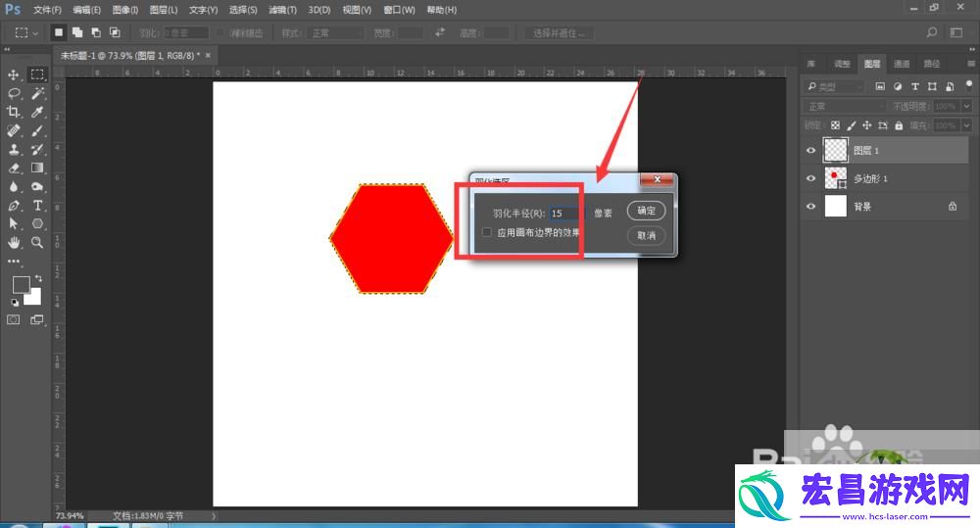Image resolution: width=980 pixels, height=528 pixels.
Task: Select the Magic Wand tool
Action: tap(37, 94)
